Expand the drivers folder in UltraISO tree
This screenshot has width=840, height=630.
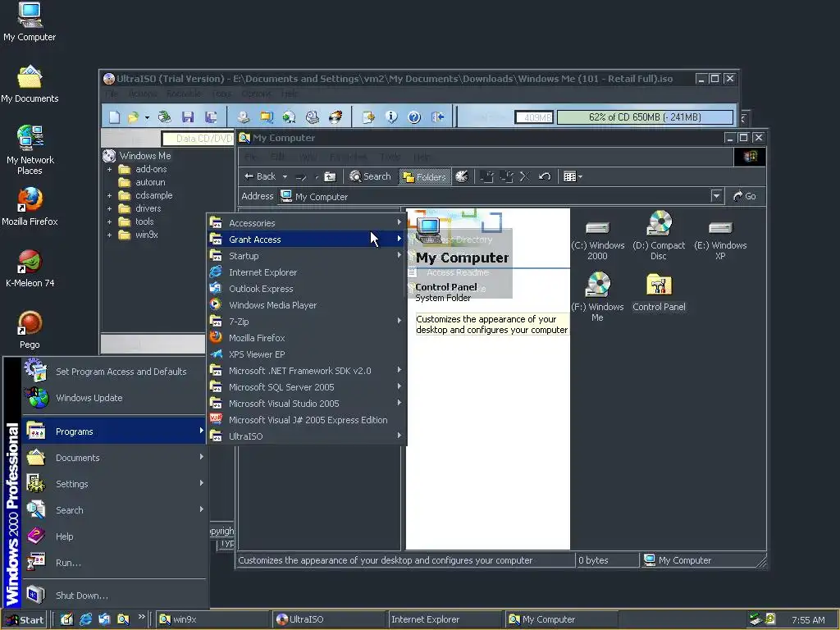point(109,209)
